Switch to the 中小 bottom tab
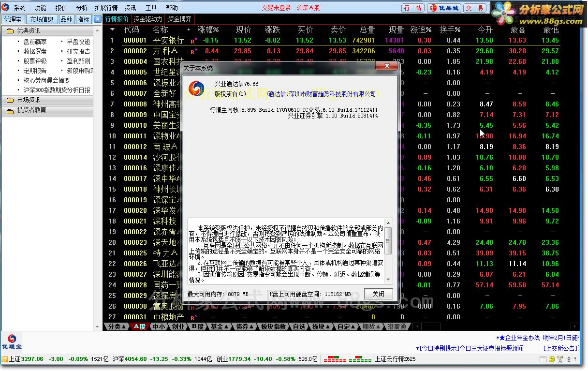This screenshot has height=371, width=588. (159, 326)
